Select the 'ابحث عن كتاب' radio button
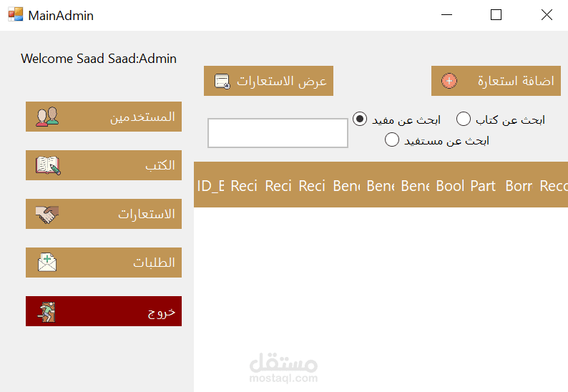 click(464, 119)
